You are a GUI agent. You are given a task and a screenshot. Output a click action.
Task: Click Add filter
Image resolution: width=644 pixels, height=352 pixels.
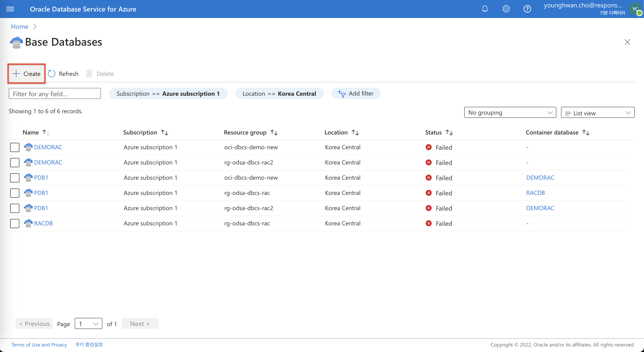coord(356,94)
